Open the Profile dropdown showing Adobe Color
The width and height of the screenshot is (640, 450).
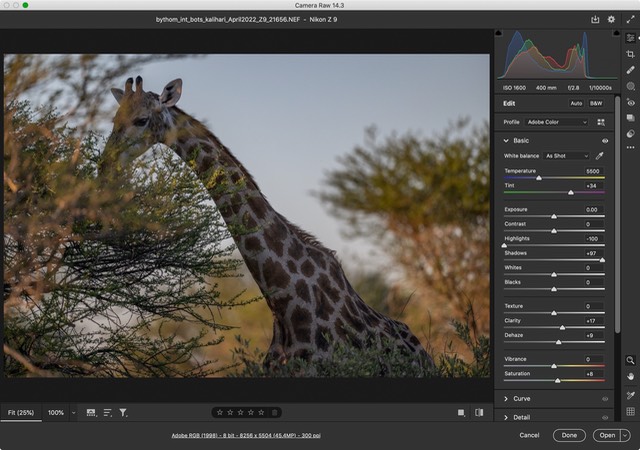tap(557, 122)
